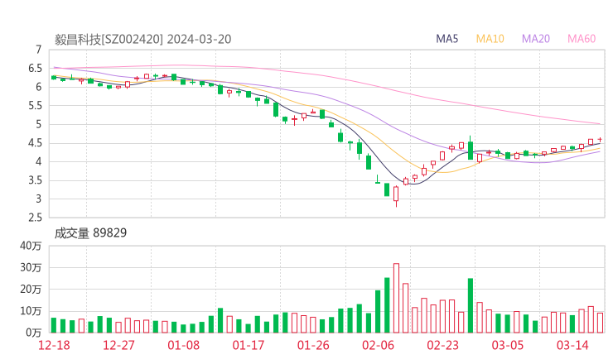Select the 03-14 date on the axis
This screenshot has width=613, height=364.
pos(572,345)
